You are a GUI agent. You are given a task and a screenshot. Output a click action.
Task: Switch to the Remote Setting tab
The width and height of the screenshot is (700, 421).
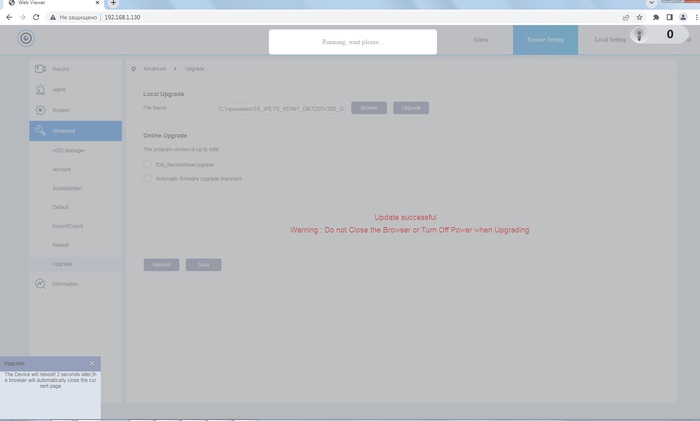coord(545,40)
